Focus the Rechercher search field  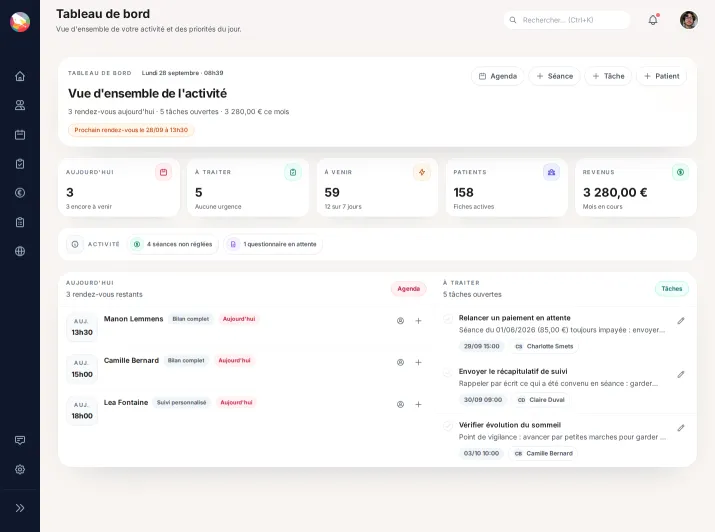(567, 20)
